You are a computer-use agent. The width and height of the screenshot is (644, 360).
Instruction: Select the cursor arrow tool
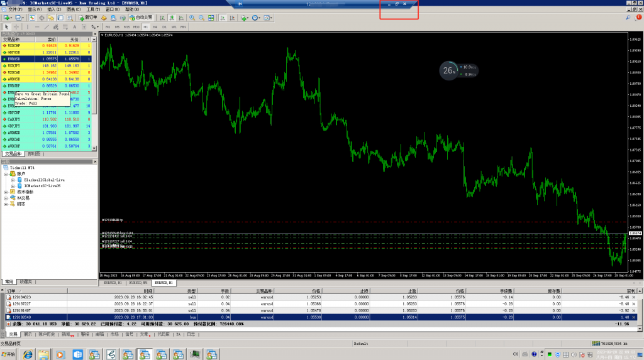[6, 26]
